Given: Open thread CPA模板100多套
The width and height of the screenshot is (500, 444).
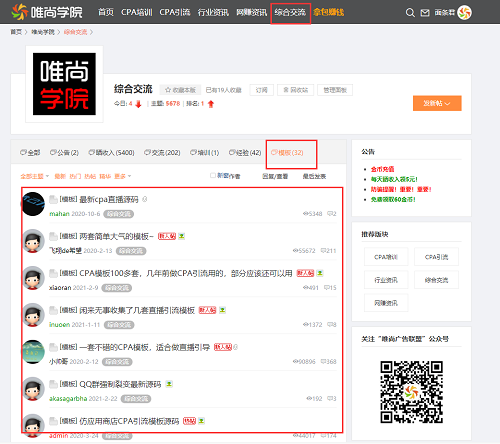Looking at the screenshot, I should tap(186, 273).
